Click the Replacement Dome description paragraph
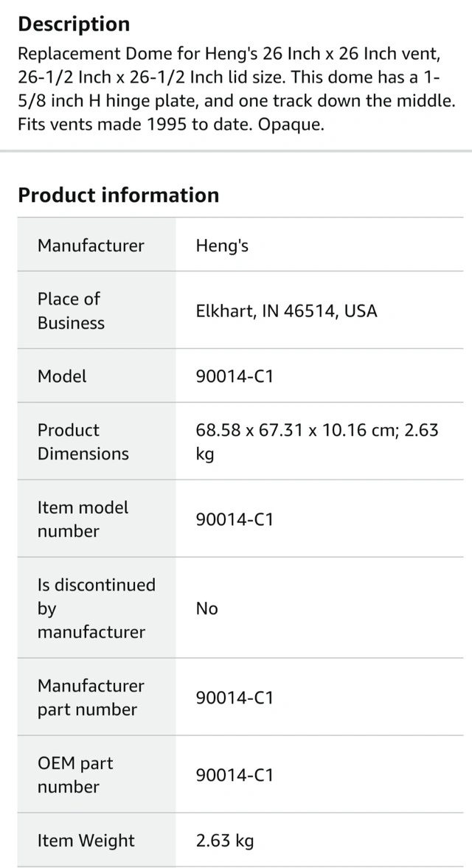The width and height of the screenshot is (472, 868). pyautogui.click(x=236, y=88)
